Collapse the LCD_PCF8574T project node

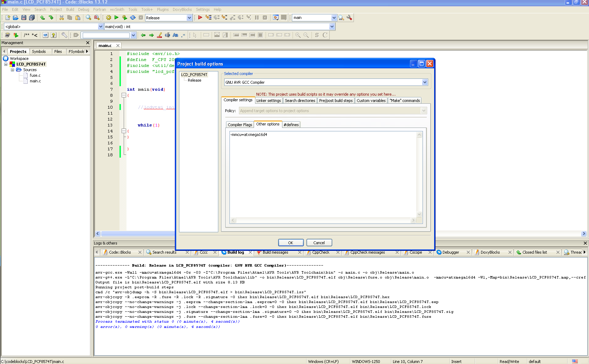pyautogui.click(x=6, y=64)
